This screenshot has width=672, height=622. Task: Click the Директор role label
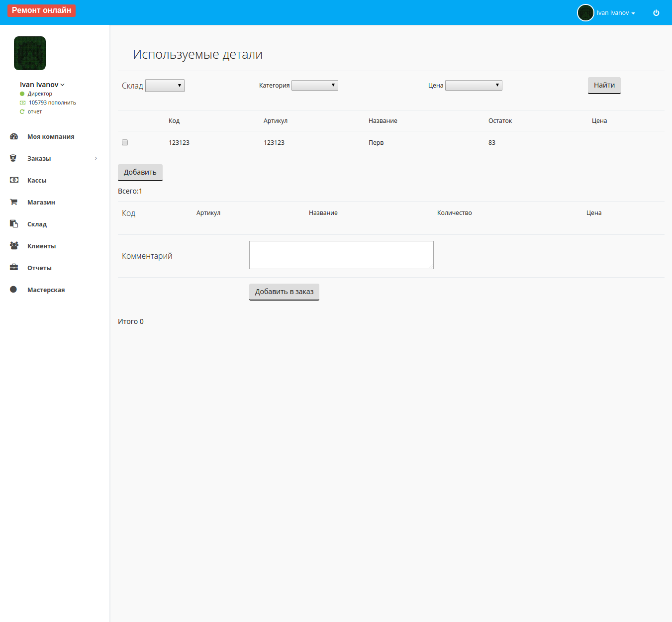[40, 94]
